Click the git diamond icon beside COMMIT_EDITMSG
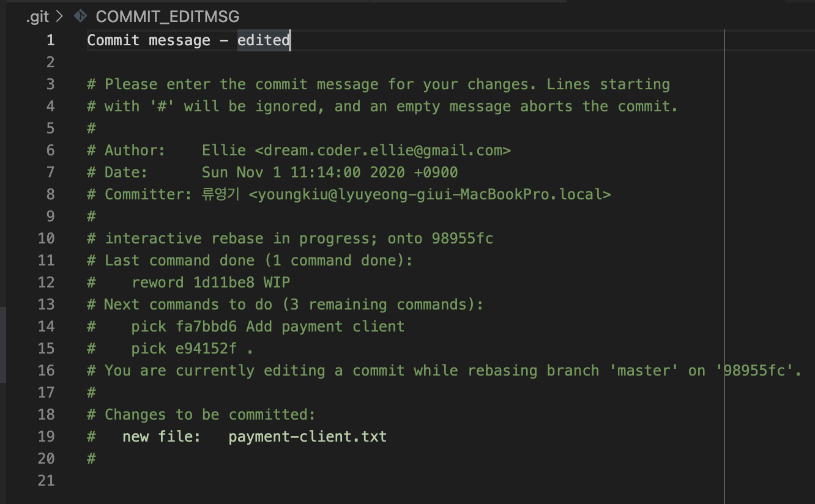Image resolution: width=815 pixels, height=504 pixels. tap(79, 17)
